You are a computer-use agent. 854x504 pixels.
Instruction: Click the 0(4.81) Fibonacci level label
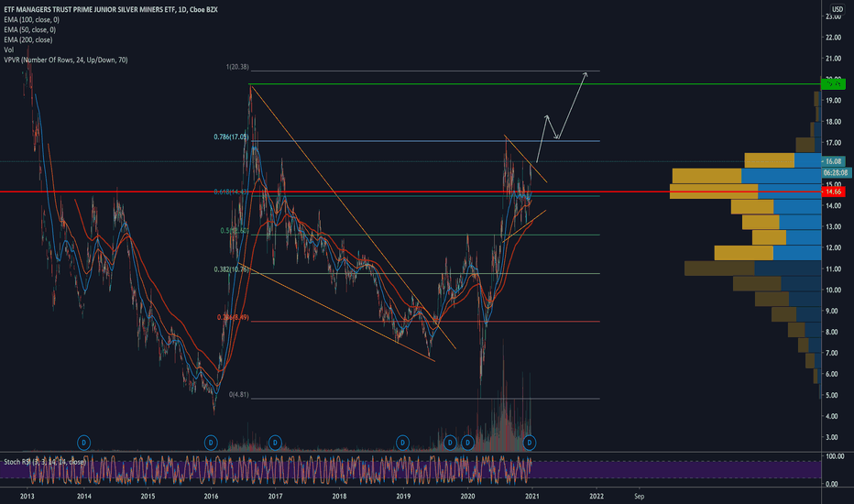click(238, 394)
